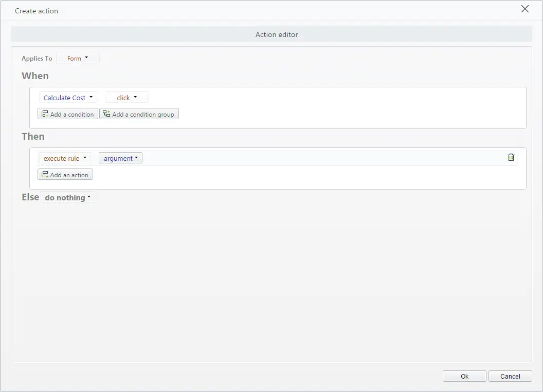Add a condition to When section

(x=68, y=114)
